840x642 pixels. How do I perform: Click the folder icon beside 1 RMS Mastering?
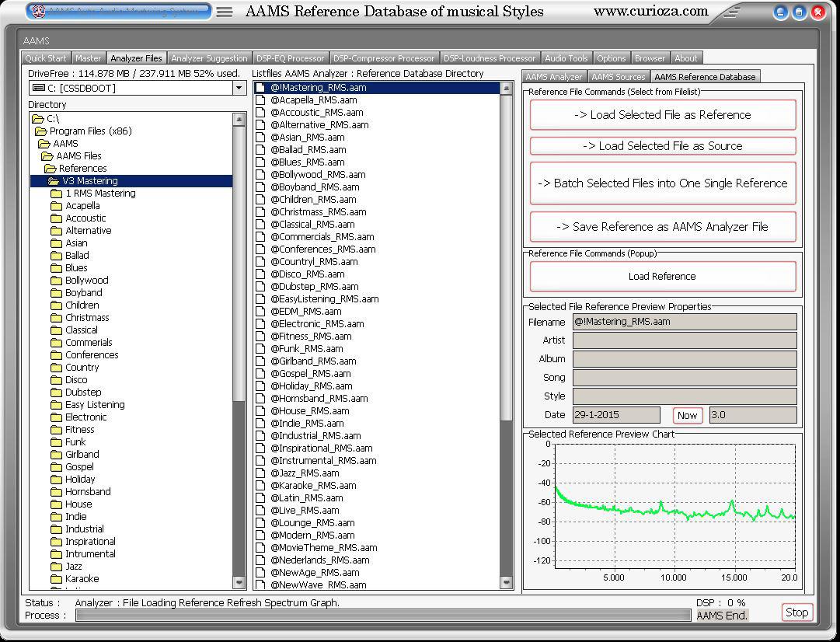[x=56, y=194]
